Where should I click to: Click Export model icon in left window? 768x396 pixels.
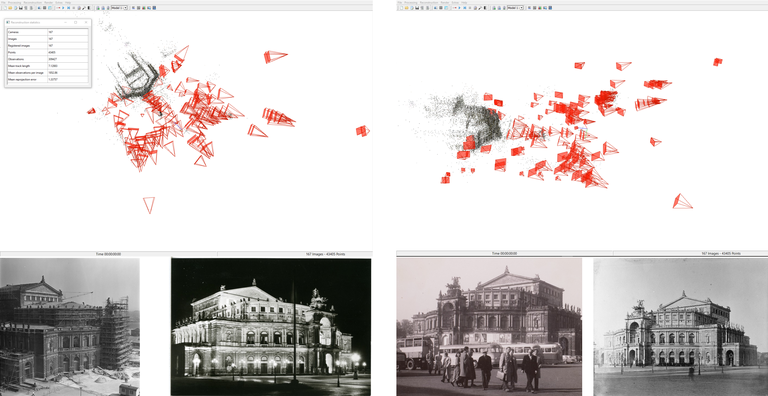coord(31,8)
